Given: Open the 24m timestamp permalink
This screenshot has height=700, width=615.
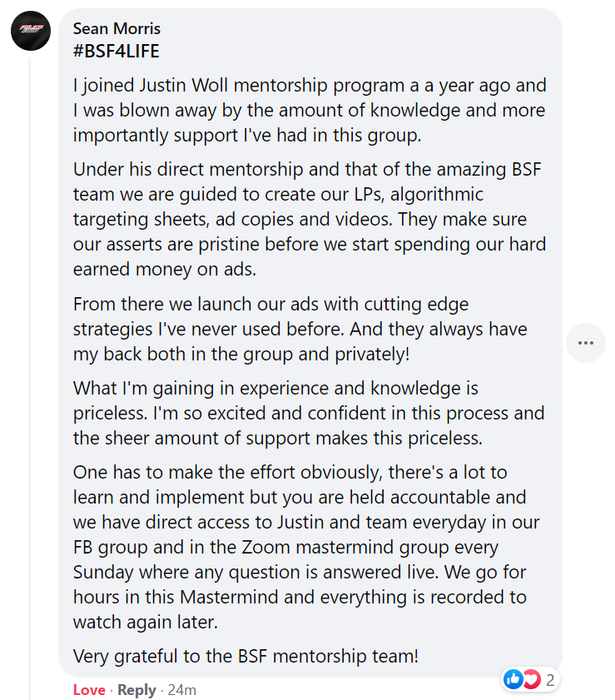Looking at the screenshot, I should coord(182,690).
